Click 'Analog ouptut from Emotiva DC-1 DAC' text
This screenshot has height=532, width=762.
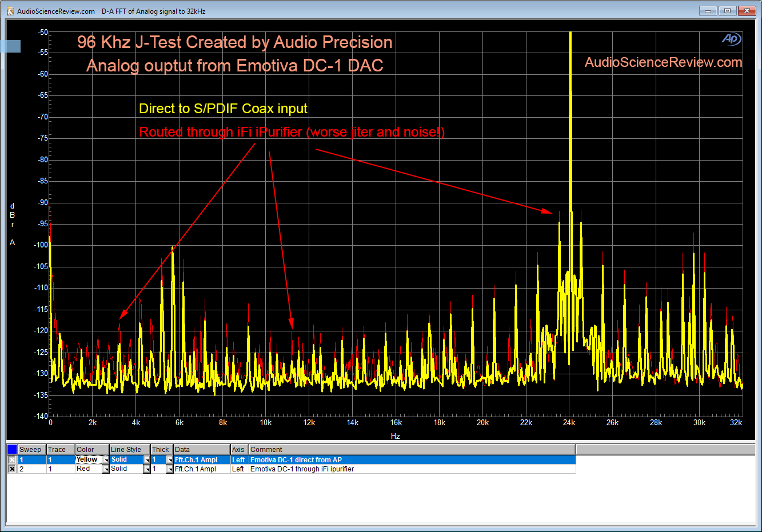tap(235, 66)
